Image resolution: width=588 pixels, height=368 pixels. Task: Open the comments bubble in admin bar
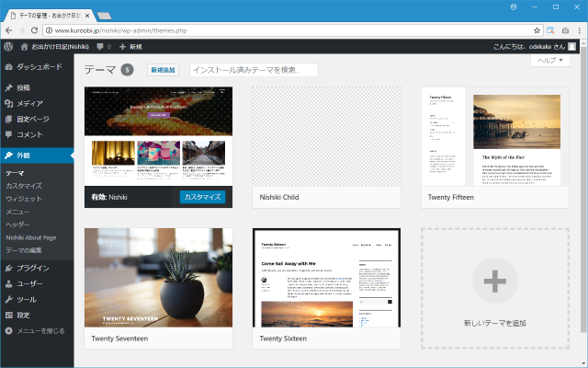[x=100, y=47]
